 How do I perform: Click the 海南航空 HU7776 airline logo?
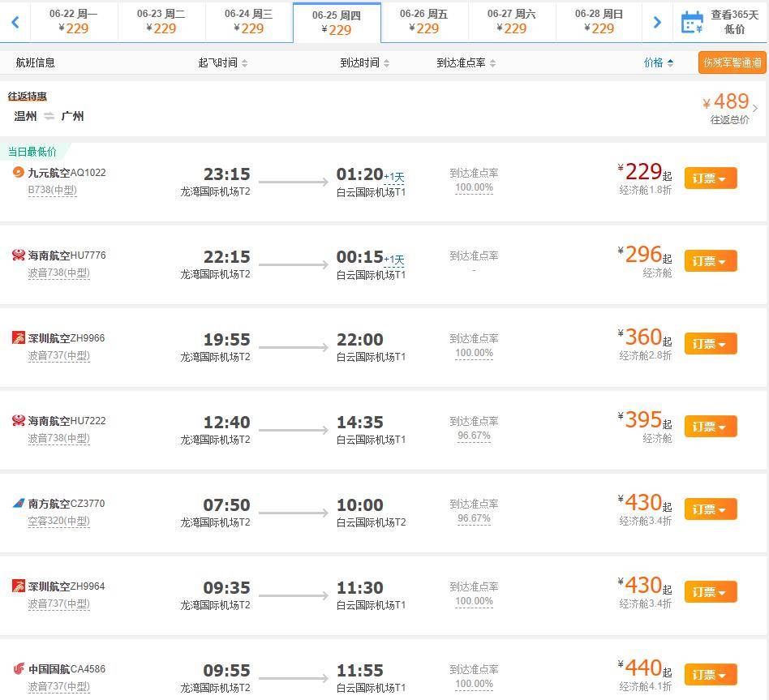(x=18, y=255)
